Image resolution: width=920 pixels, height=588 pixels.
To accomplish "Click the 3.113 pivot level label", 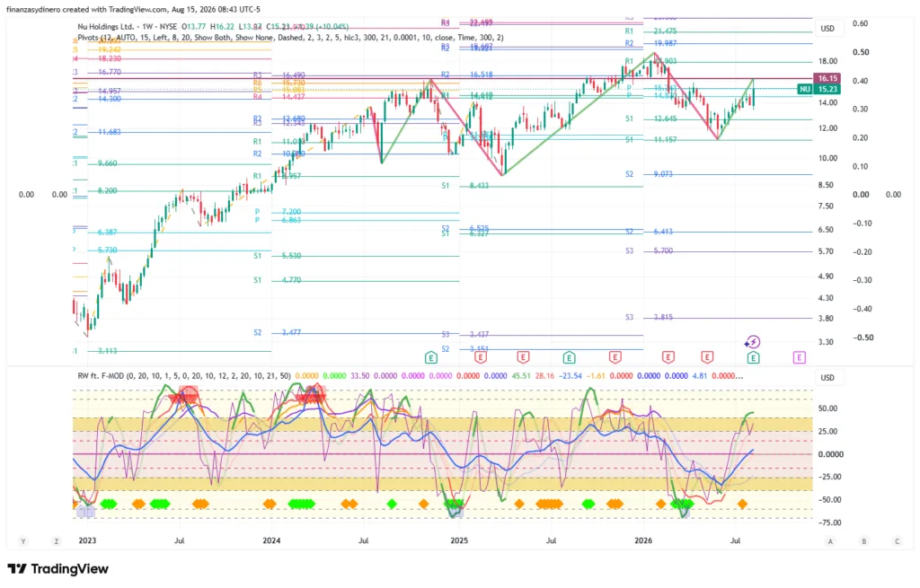I will (108, 351).
